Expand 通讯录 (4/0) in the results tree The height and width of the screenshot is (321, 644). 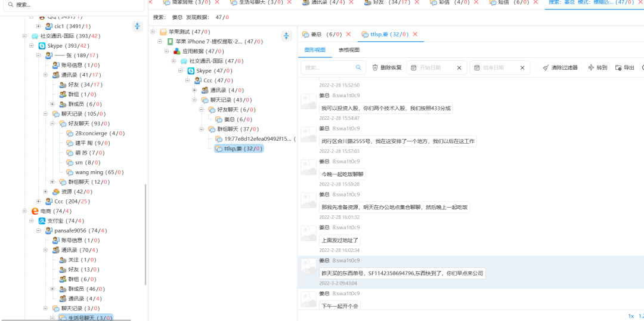[194, 90]
